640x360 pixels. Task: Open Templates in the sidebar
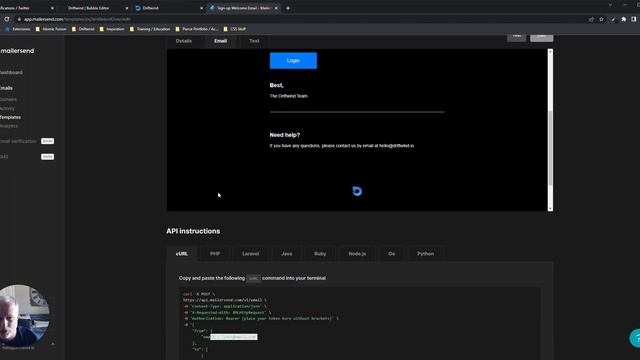click(x=11, y=117)
